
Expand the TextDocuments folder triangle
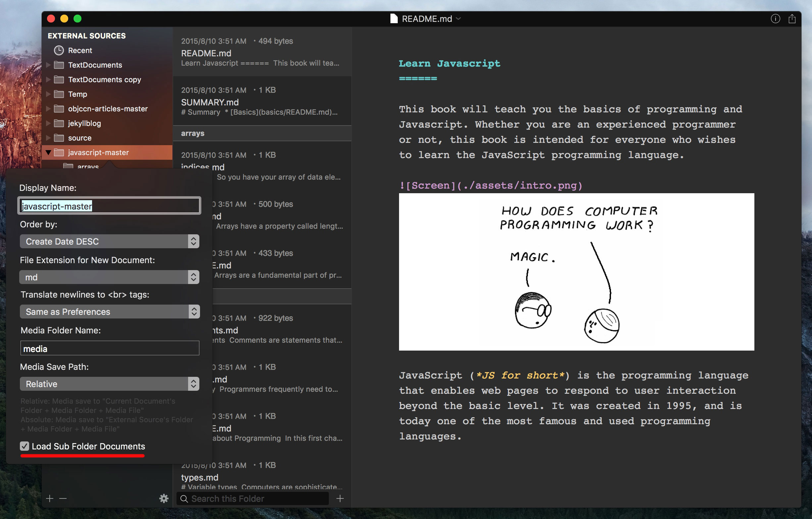[48, 65]
